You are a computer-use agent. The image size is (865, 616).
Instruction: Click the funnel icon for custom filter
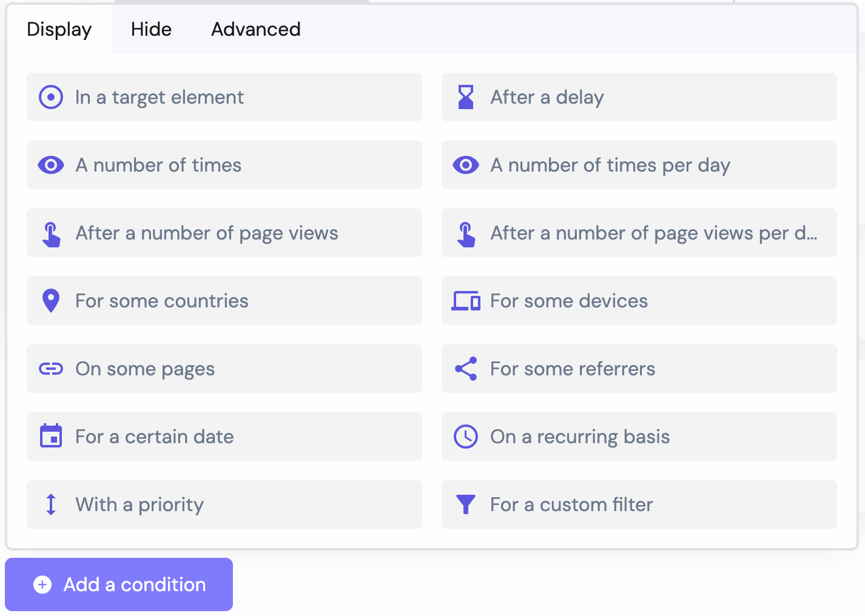[466, 504]
